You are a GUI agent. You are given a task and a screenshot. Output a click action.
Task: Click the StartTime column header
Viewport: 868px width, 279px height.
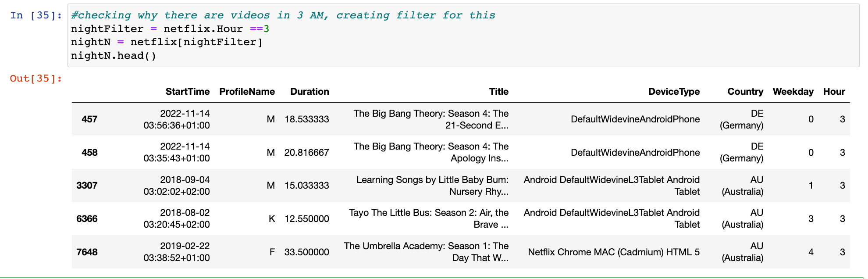[x=187, y=92]
